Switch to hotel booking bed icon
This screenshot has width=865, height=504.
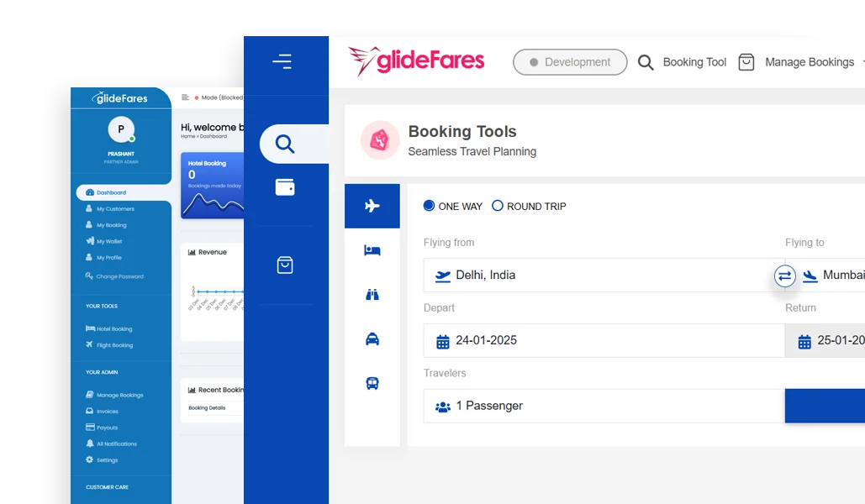[372, 249]
